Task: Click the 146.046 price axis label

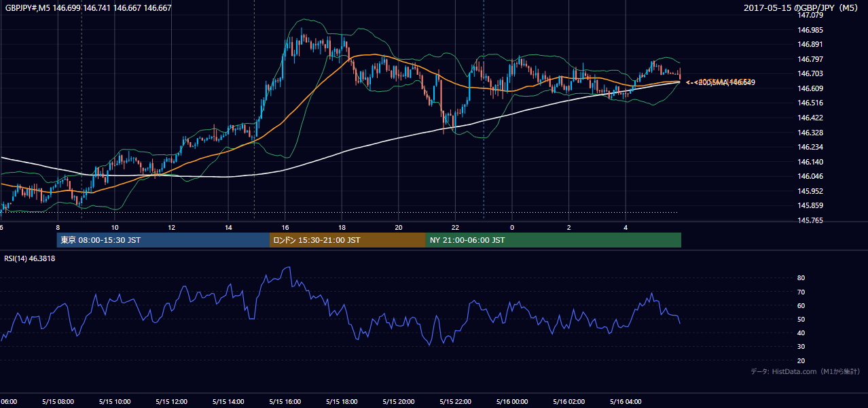Action: tap(810, 176)
